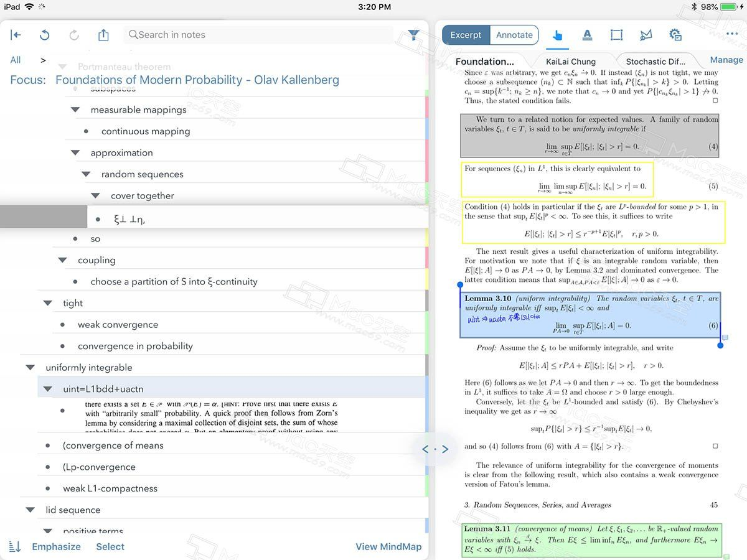Open View MindMap
The width and height of the screenshot is (747, 560).
click(x=388, y=546)
